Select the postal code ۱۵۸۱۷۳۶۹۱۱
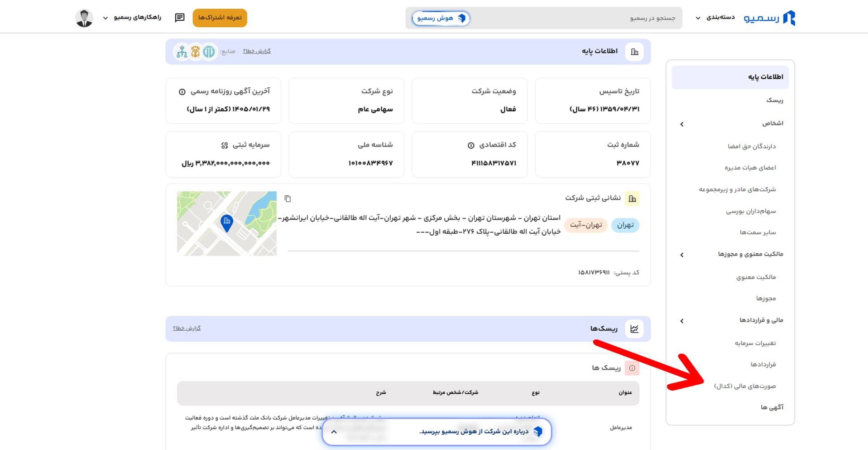Image resolution: width=868 pixels, height=450 pixels. tap(594, 273)
